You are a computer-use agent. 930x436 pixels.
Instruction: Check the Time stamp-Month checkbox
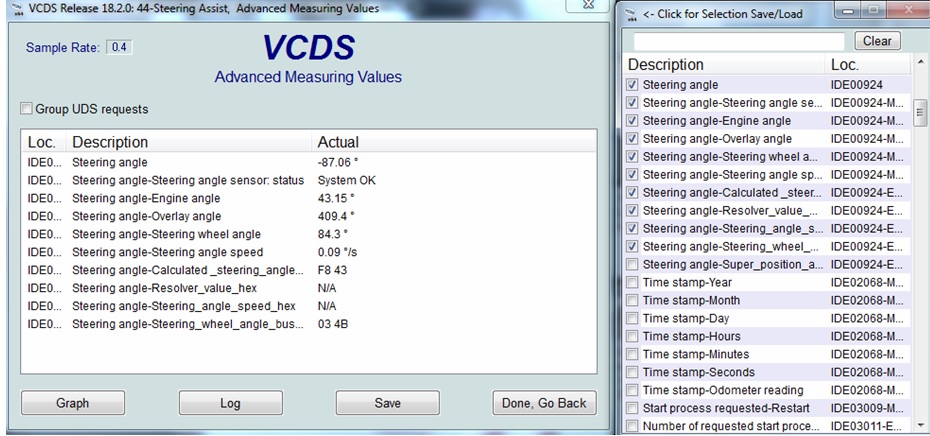tap(632, 300)
